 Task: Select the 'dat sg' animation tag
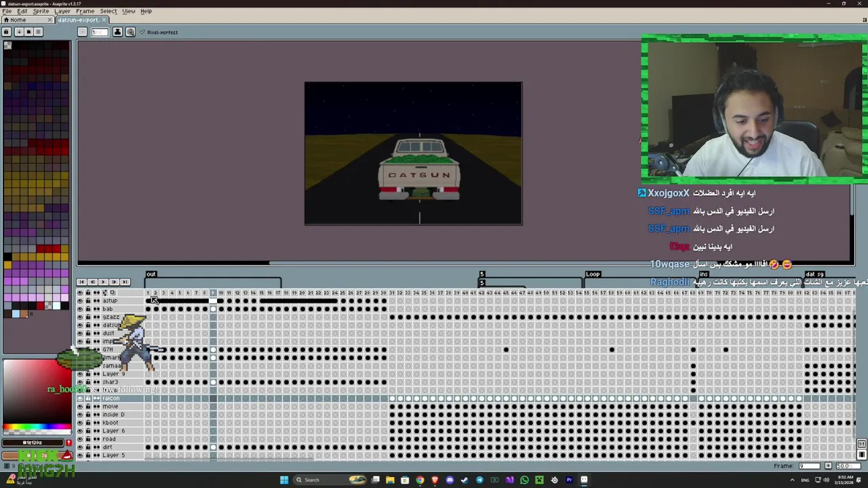814,274
